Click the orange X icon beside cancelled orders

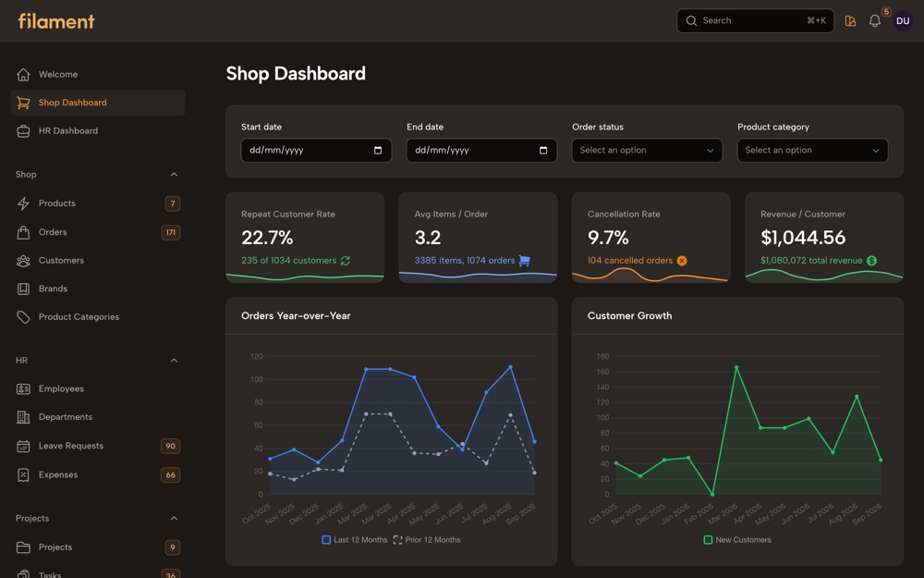pyautogui.click(x=682, y=261)
